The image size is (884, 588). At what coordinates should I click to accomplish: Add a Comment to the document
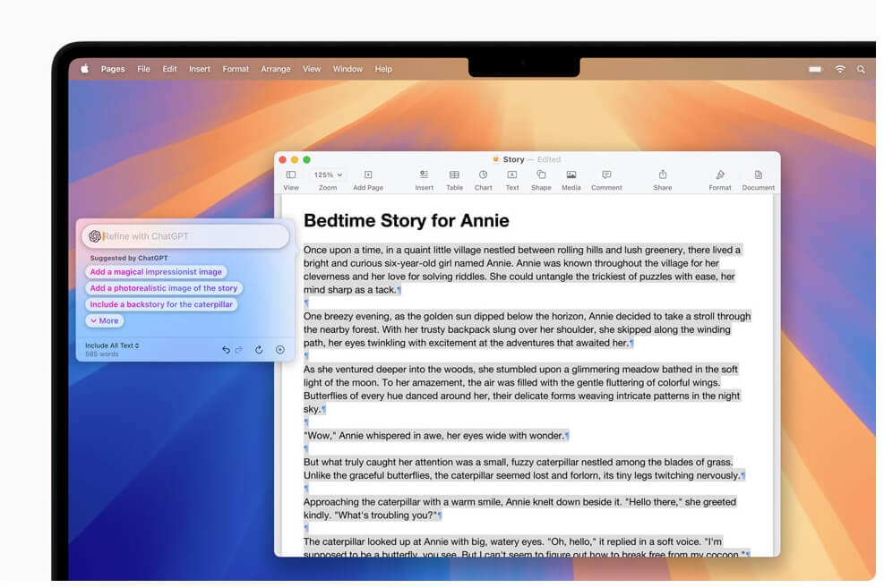pyautogui.click(x=606, y=176)
